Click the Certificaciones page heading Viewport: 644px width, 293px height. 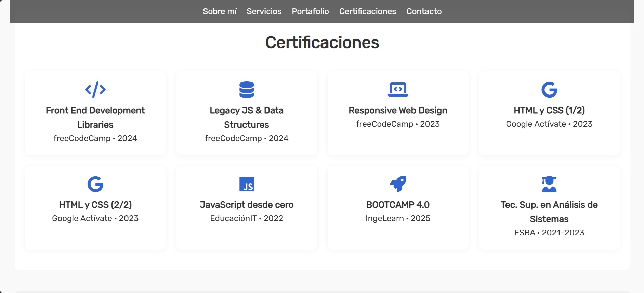[x=322, y=42]
